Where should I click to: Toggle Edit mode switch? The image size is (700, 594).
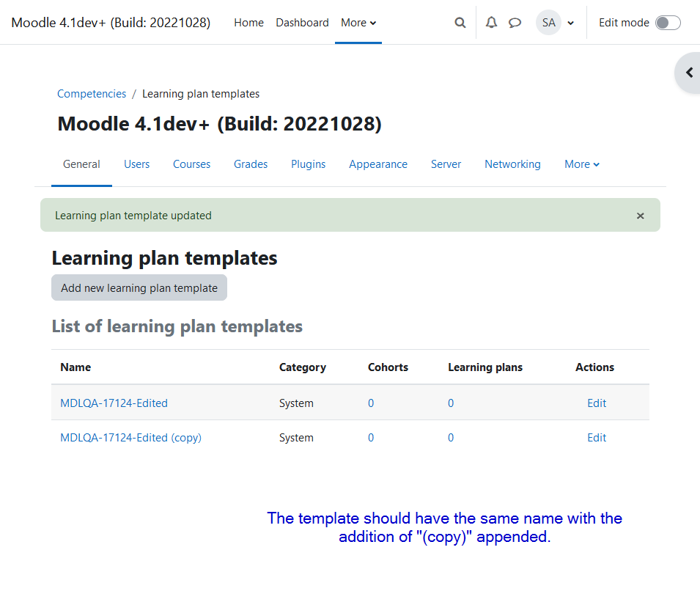click(668, 23)
